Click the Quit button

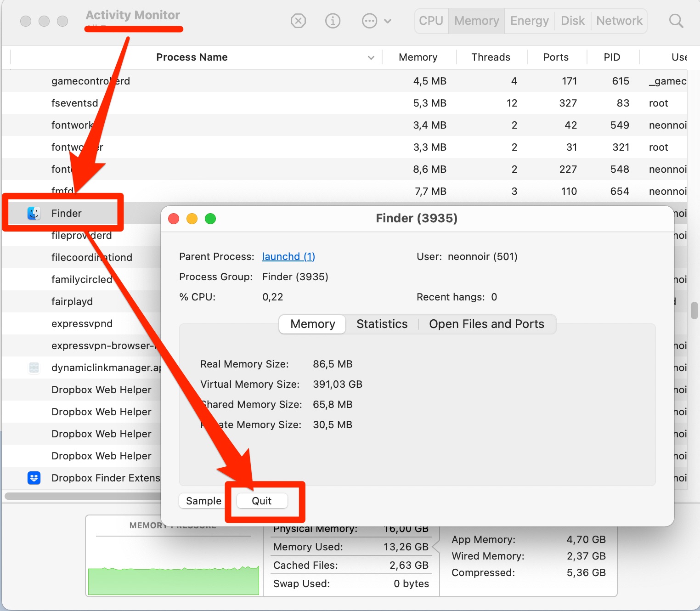[x=262, y=501]
